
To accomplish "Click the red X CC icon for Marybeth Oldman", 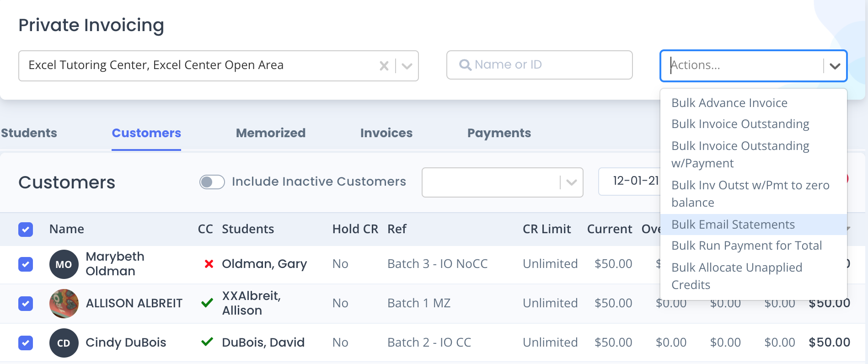I will 209,264.
